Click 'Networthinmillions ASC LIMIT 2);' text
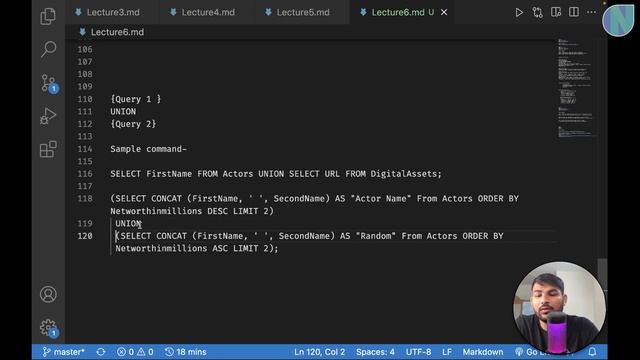 pyautogui.click(x=197, y=248)
